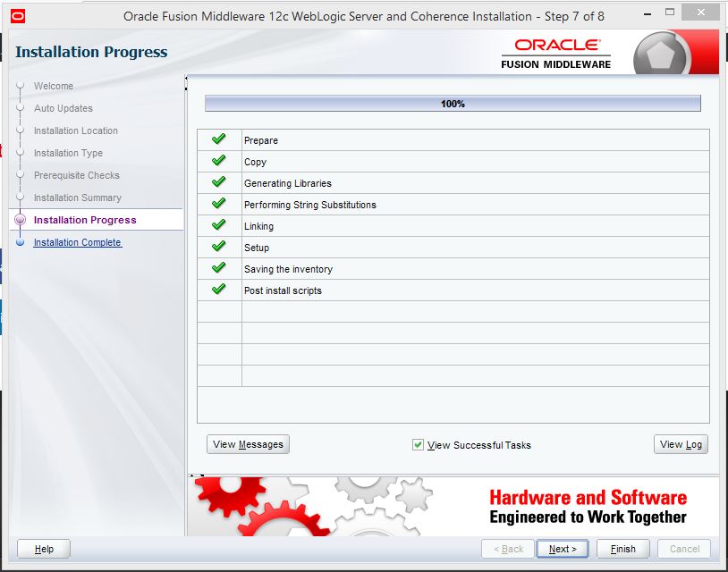Open View Messages panel
Screen dimensions: 728x572
[x=248, y=444]
